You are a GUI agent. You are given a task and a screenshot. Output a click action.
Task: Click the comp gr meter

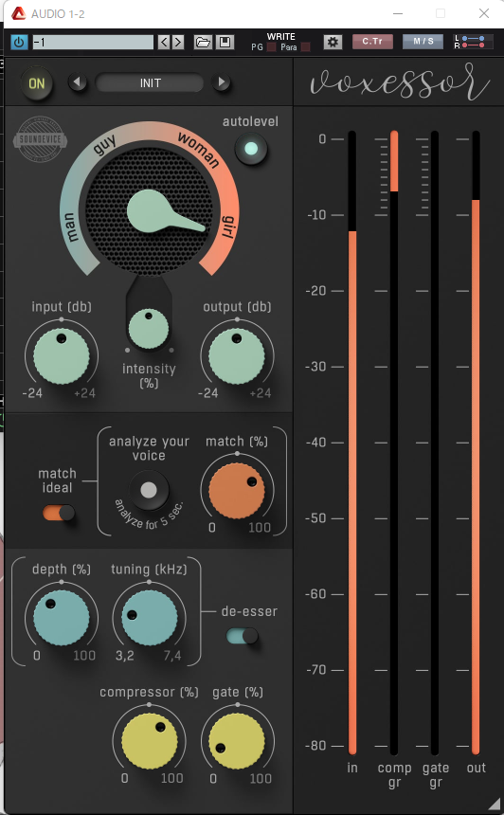pos(394,443)
